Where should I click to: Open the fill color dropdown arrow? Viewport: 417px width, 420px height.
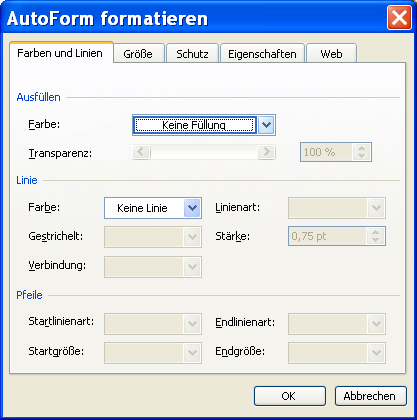tap(266, 125)
